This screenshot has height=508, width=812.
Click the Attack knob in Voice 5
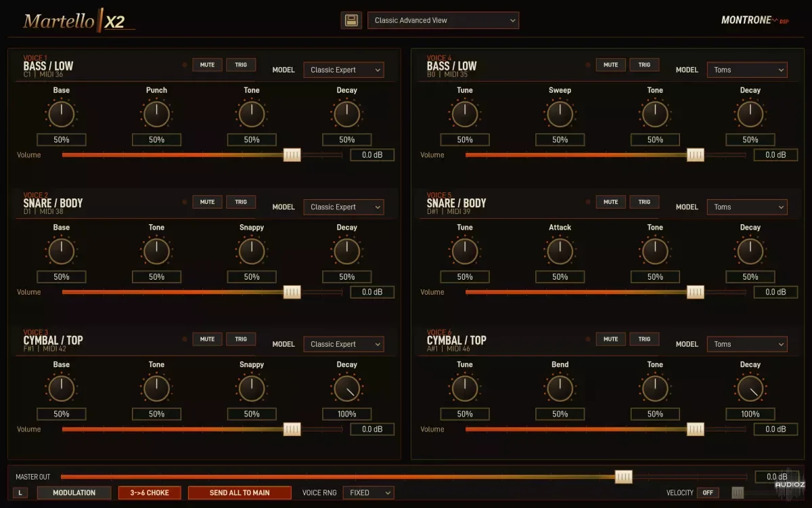(560, 252)
